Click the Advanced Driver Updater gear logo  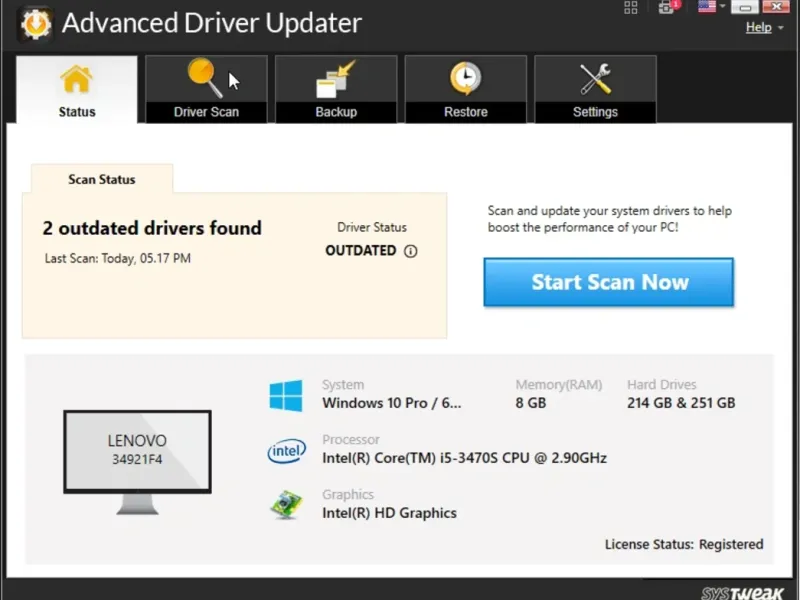35,23
